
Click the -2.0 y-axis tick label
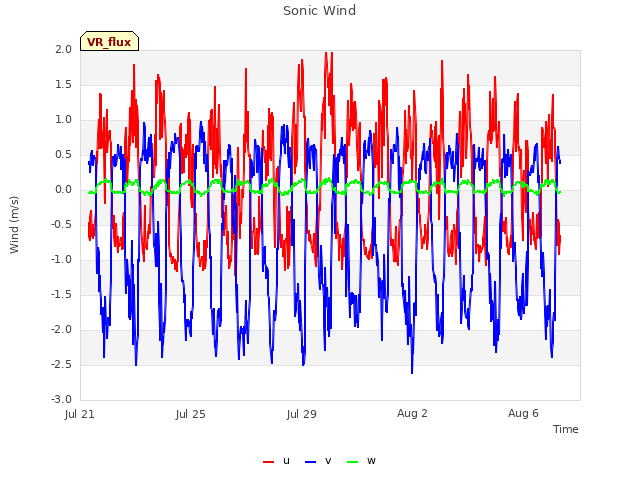(61, 329)
